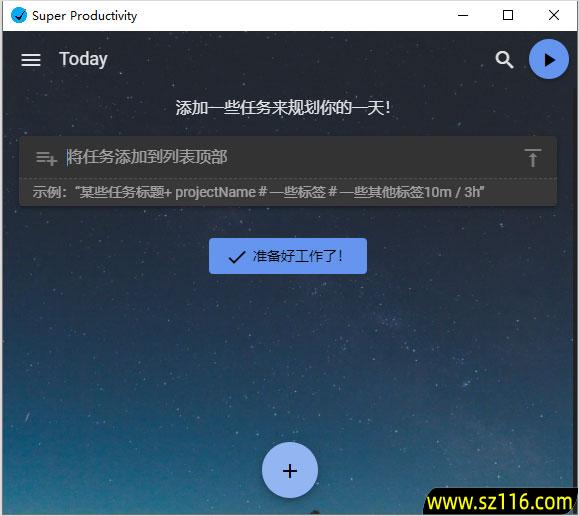Image resolution: width=579 pixels, height=516 pixels.
Task: Close the Super Productivity window
Action: point(554,16)
